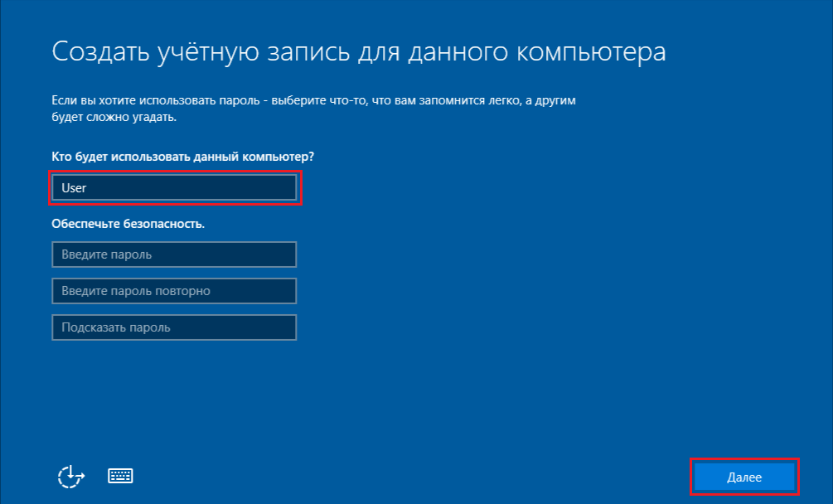Click the paragraph starting Если вы хотите

[x=313, y=109]
